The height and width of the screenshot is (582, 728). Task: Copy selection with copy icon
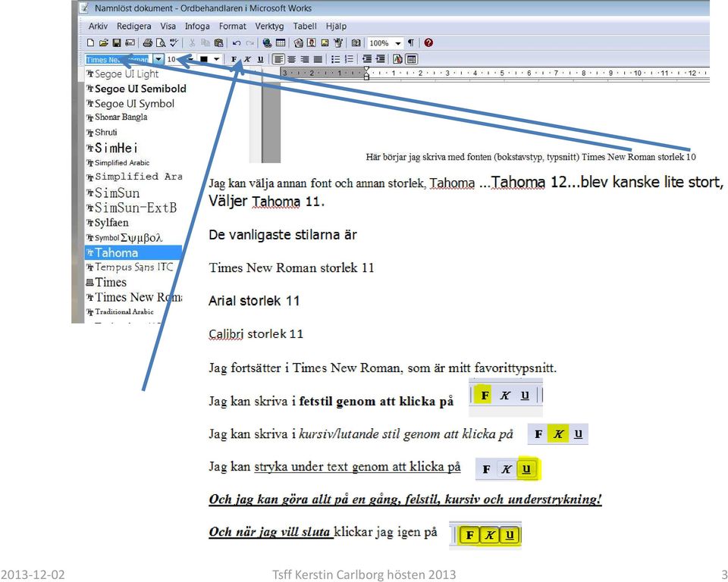(206, 42)
